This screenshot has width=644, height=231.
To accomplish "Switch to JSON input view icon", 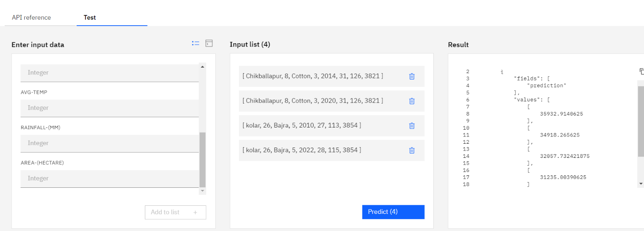I will coord(209,43).
